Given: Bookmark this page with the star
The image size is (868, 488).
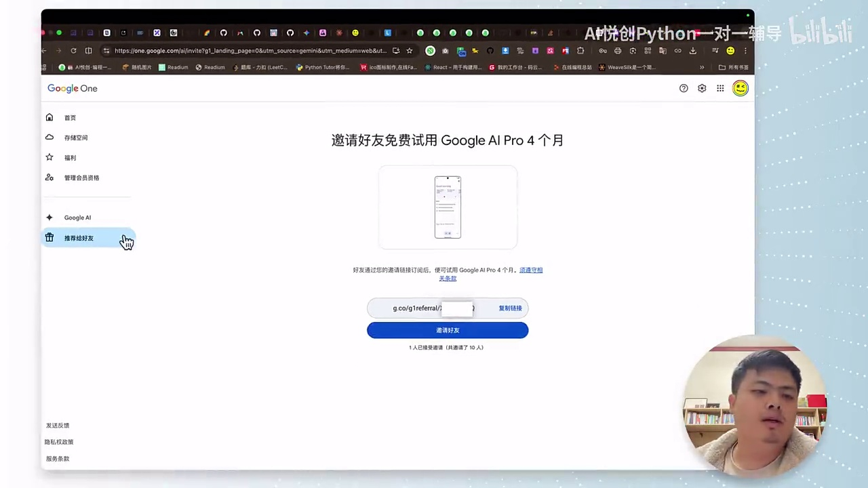Looking at the screenshot, I should click(x=410, y=50).
